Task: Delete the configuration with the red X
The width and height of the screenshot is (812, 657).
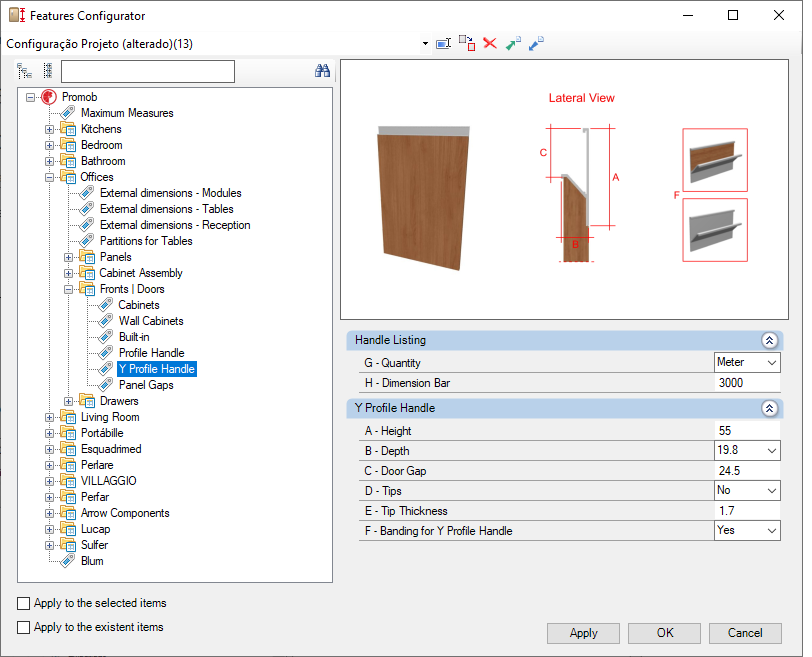Action: click(490, 43)
